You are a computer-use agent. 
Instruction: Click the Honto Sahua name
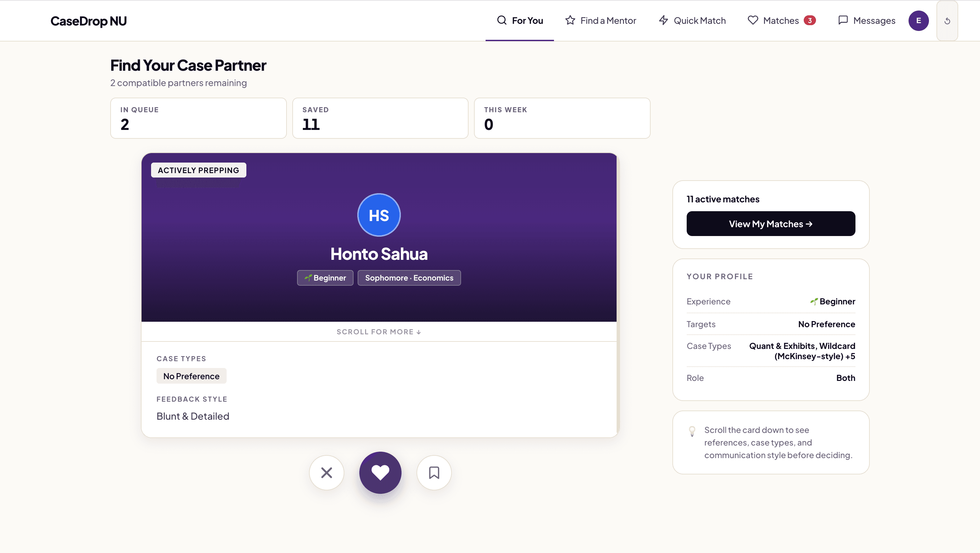(379, 254)
